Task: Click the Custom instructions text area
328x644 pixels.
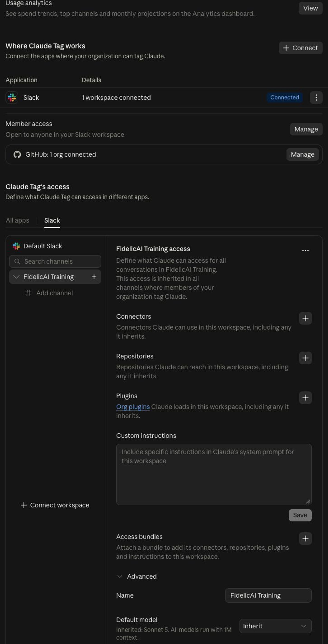Action: (x=214, y=474)
